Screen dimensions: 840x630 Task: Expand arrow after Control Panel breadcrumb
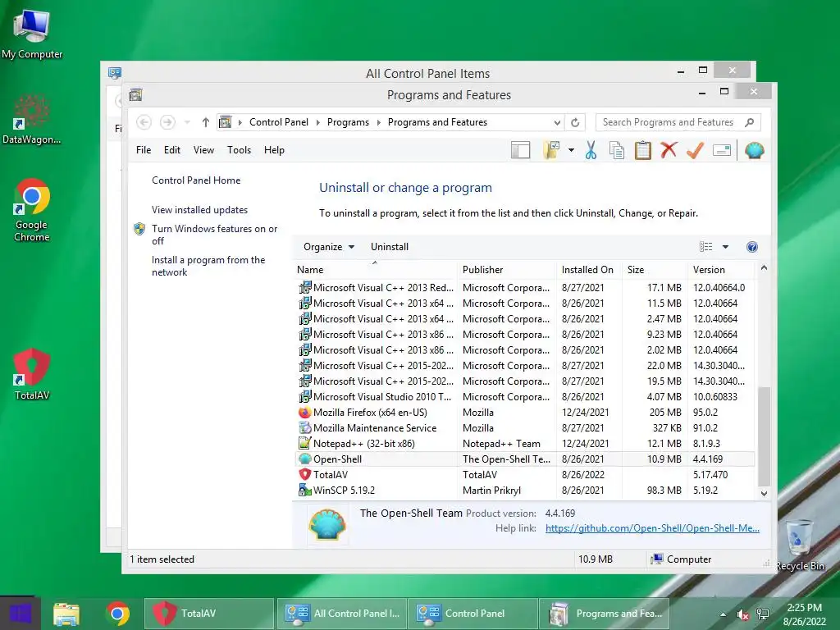tap(317, 122)
